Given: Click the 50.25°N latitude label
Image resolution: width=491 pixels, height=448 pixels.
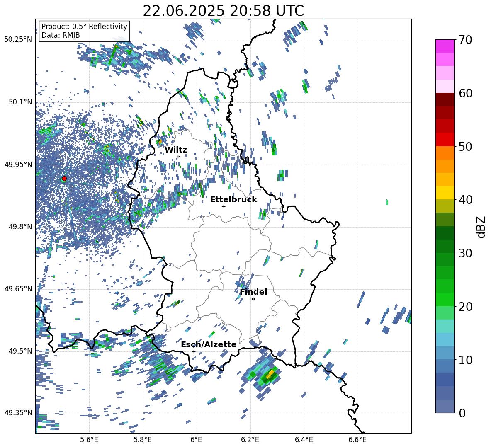Looking at the screenshot, I should point(18,39).
